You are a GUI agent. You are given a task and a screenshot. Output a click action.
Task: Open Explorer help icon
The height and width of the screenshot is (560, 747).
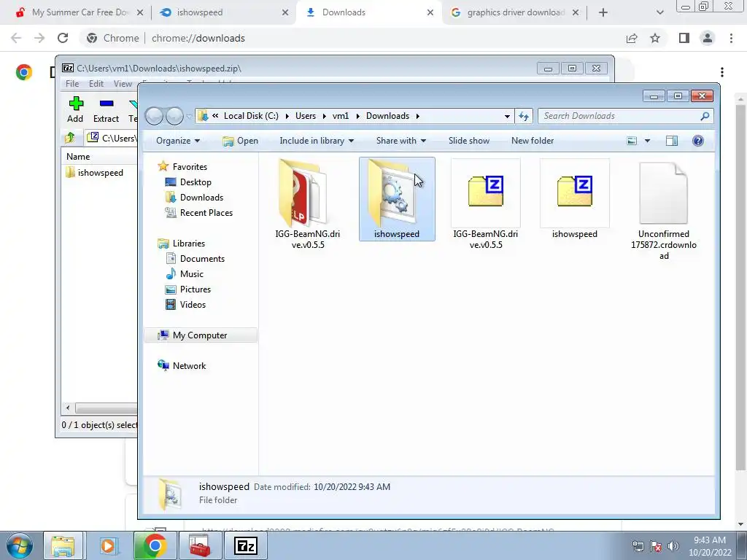point(698,141)
